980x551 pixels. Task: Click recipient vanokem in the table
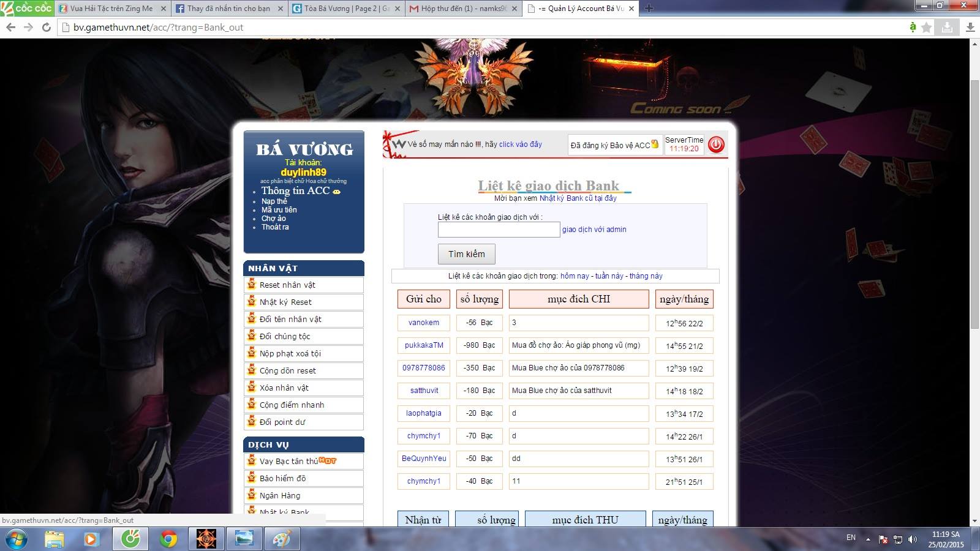click(424, 323)
